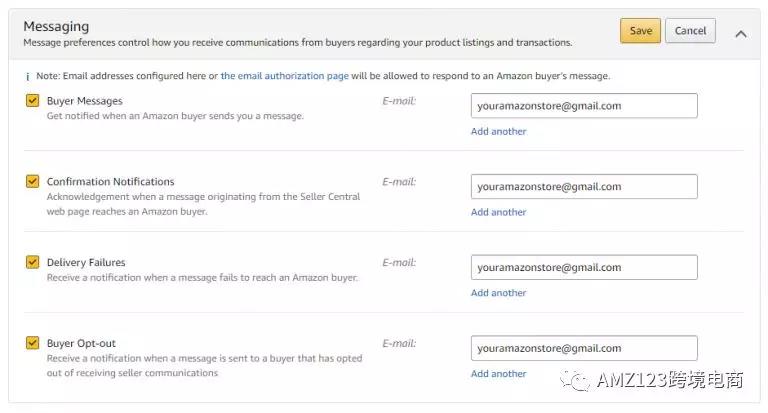Add another email for Buyer Messages
The height and width of the screenshot is (413, 768).
pos(498,131)
